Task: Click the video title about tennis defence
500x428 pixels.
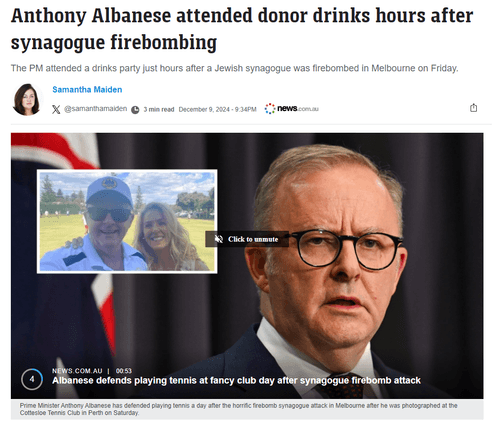Action: point(236,380)
